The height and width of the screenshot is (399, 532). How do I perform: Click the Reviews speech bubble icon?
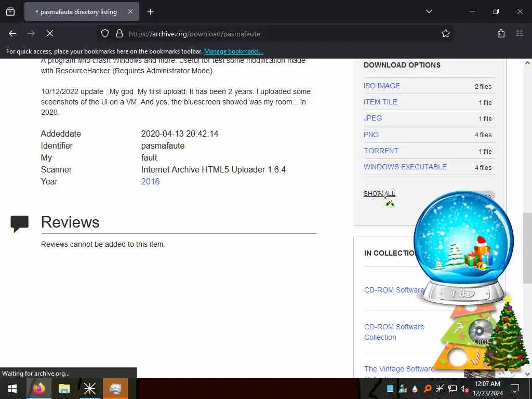pos(19,223)
